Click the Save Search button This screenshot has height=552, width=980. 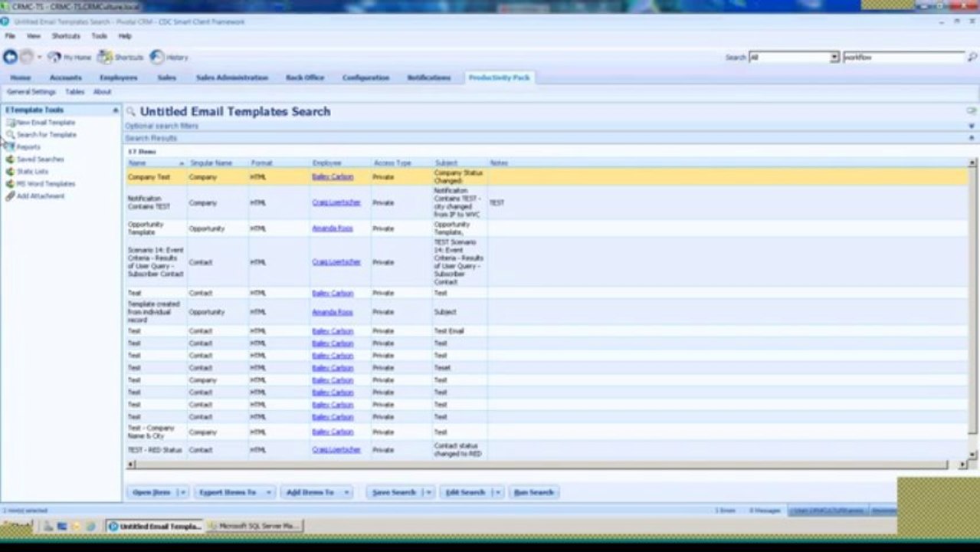coord(394,492)
